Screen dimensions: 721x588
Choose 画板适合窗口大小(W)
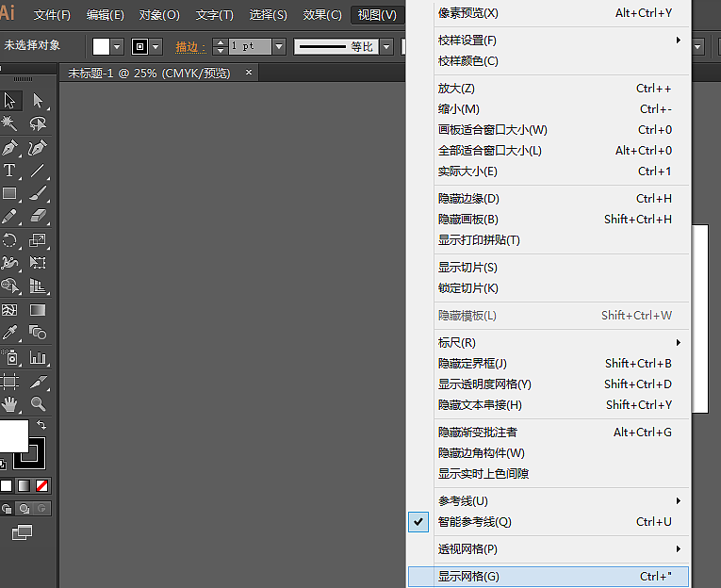549,130
